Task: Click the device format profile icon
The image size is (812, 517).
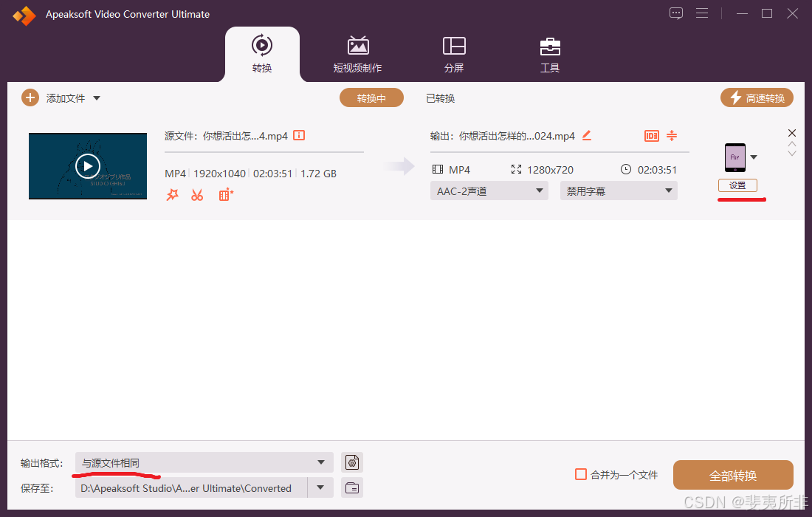Action: click(734, 157)
